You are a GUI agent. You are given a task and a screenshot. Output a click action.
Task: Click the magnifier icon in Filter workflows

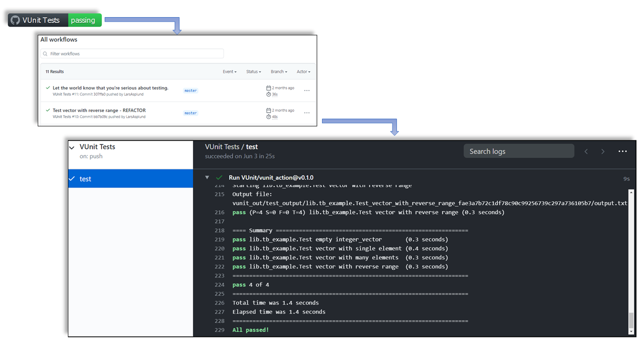pos(45,54)
